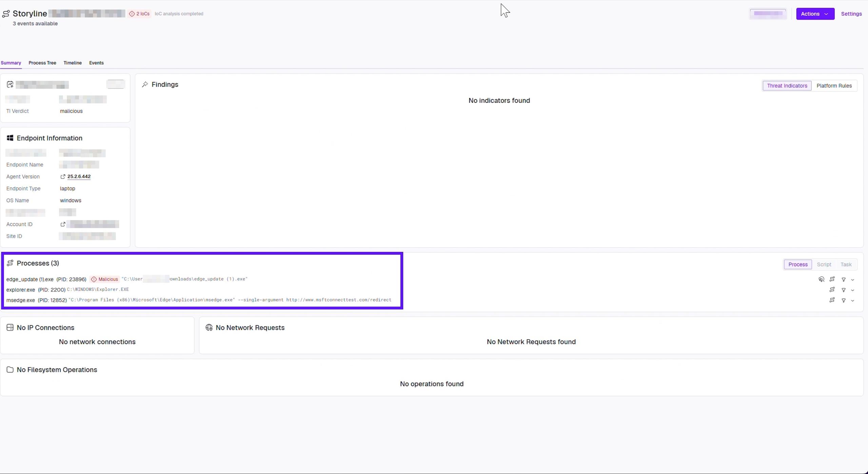Screen dimensions: 868x474
Task: Switch to the Process Tree tab
Action: 42,63
